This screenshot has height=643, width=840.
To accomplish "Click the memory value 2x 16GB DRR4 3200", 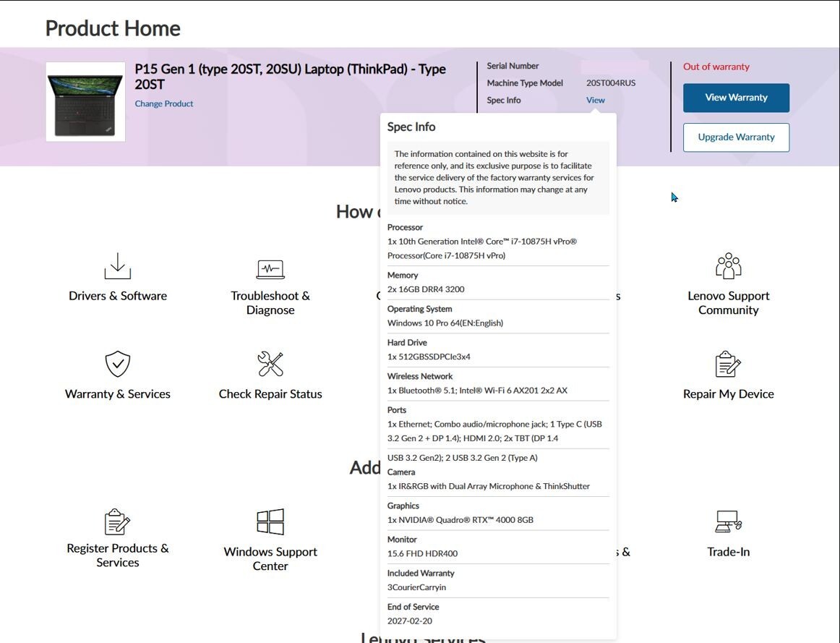I will coord(426,289).
